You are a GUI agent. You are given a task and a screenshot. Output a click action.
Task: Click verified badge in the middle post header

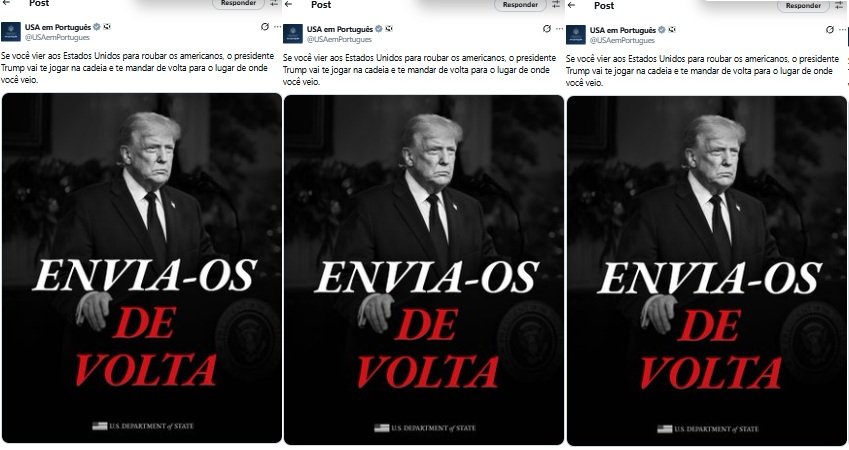click(x=379, y=29)
